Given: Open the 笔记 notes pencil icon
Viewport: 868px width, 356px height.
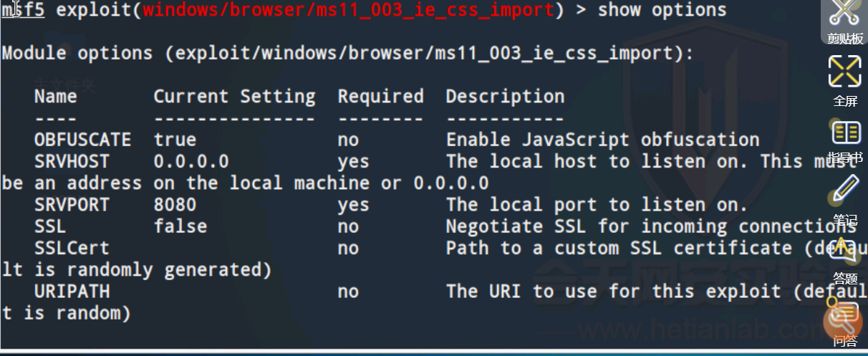Looking at the screenshot, I should click(x=846, y=188).
